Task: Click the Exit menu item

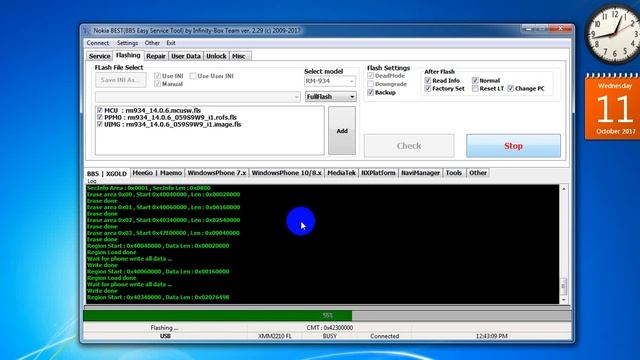Action: [x=171, y=43]
